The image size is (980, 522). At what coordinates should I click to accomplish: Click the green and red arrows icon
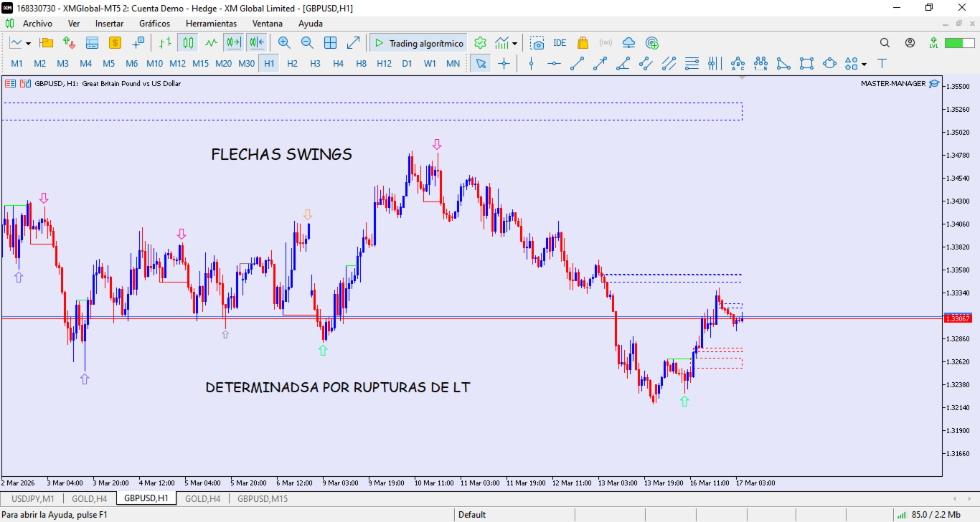70,43
